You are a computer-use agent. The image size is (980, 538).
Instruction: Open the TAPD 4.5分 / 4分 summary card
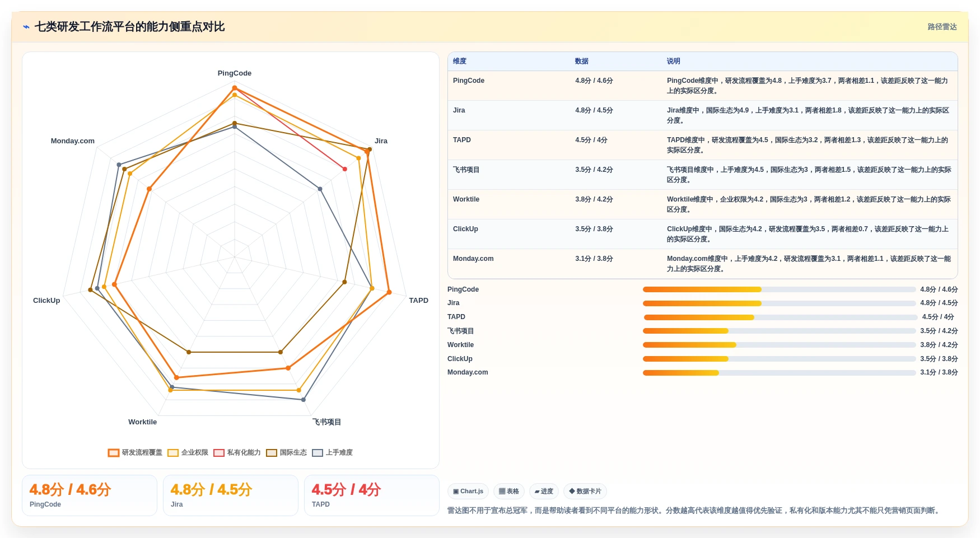coord(372,495)
